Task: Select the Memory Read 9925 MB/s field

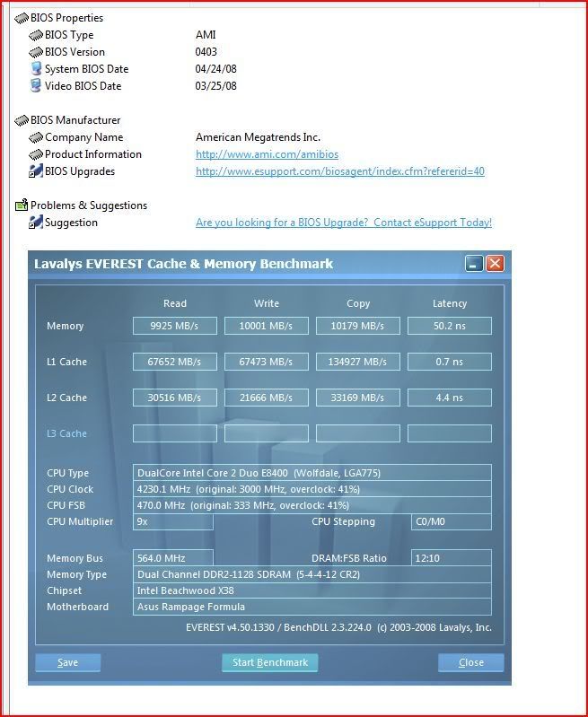Action: tap(175, 326)
